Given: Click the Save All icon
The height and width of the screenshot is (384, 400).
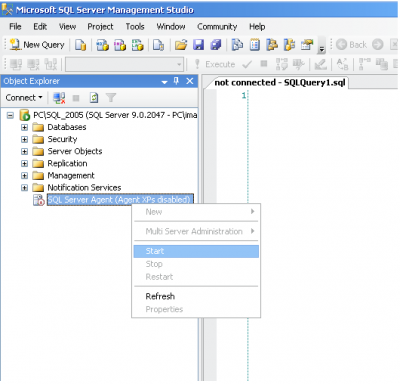Looking at the screenshot, I should tap(216, 45).
